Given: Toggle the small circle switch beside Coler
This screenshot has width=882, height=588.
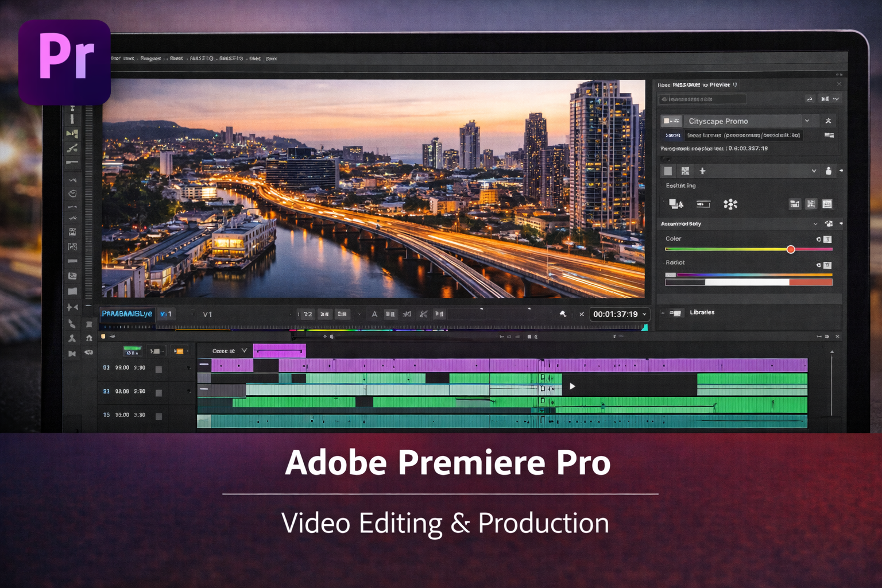Looking at the screenshot, I should [x=818, y=239].
